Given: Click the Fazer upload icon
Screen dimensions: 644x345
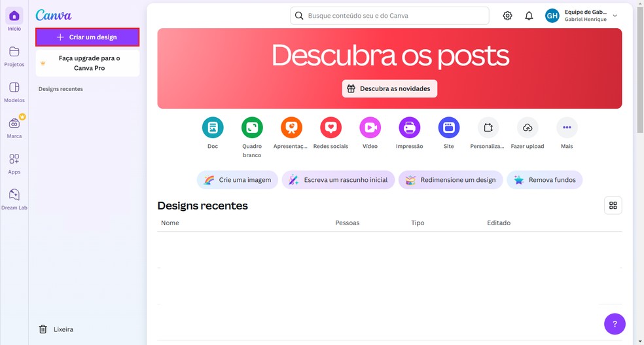Looking at the screenshot, I should tap(528, 128).
